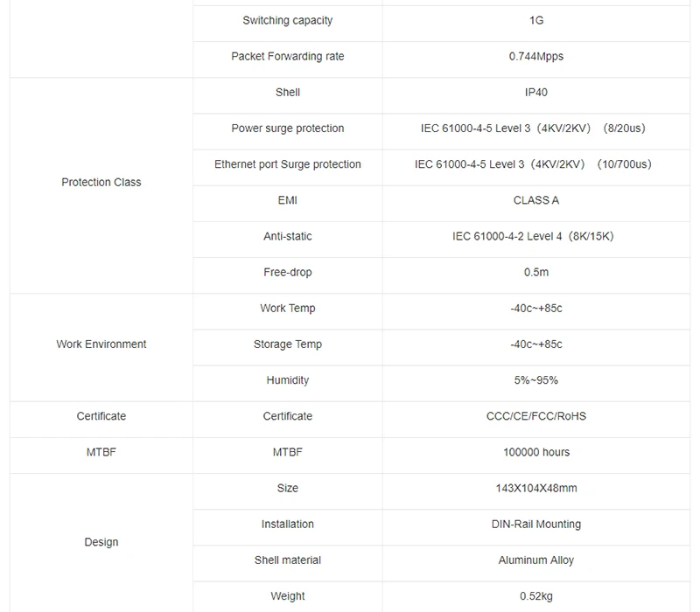
Task: Click the CLASS A EMI value
Action: tap(535, 200)
